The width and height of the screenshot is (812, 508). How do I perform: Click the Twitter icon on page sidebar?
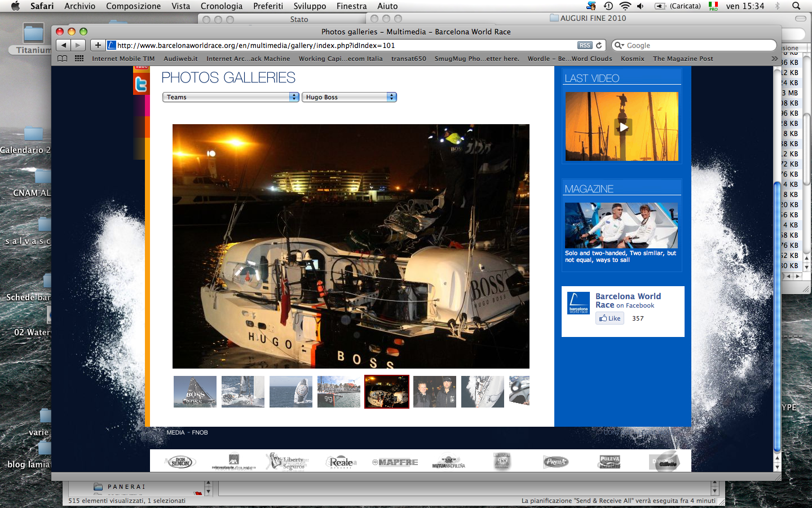point(141,84)
